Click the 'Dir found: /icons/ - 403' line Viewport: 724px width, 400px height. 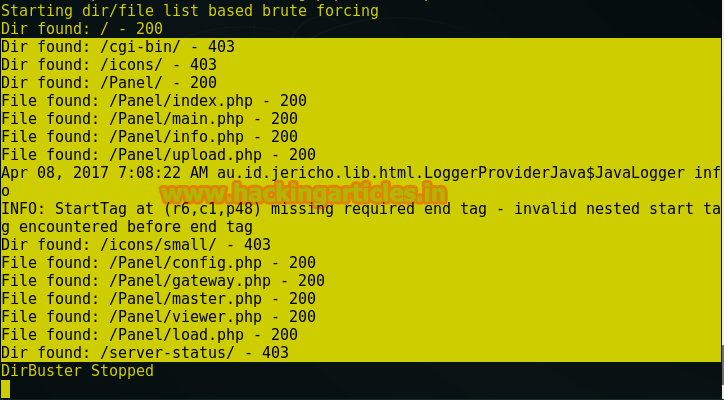click(x=109, y=65)
